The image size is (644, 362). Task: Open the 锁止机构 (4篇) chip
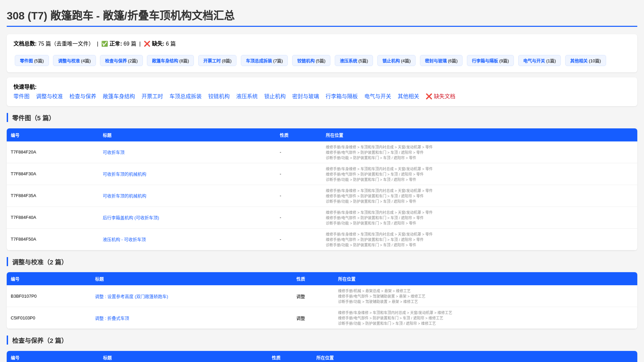coord(396,61)
